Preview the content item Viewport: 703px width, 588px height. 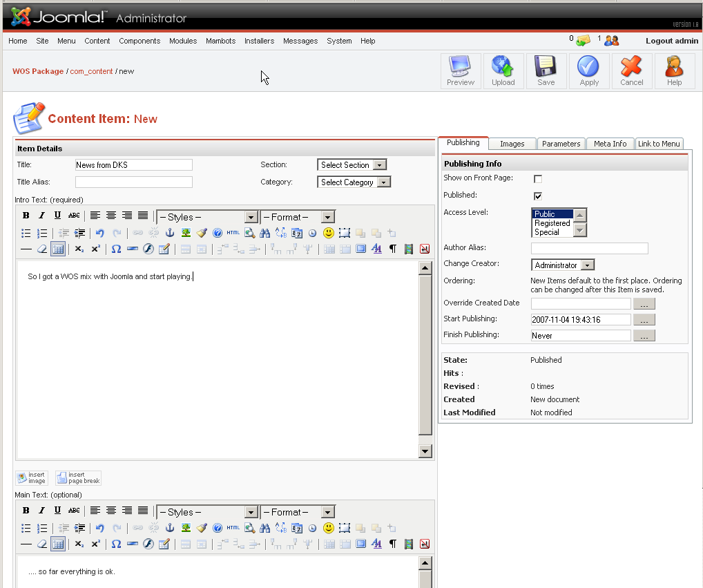pyautogui.click(x=461, y=71)
